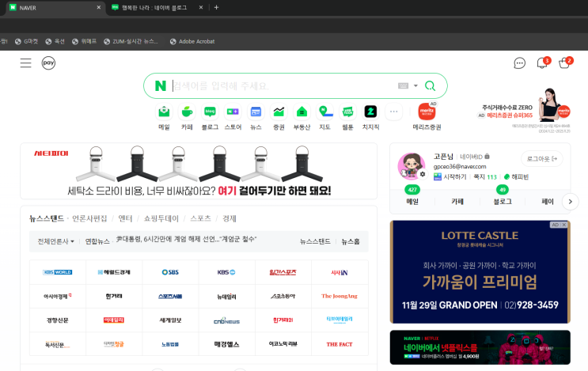Open the 시티파이 dryer banner ad

click(x=199, y=171)
